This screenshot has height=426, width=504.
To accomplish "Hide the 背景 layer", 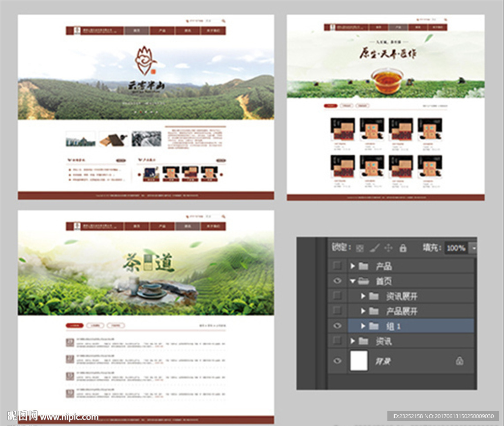I will point(337,361).
